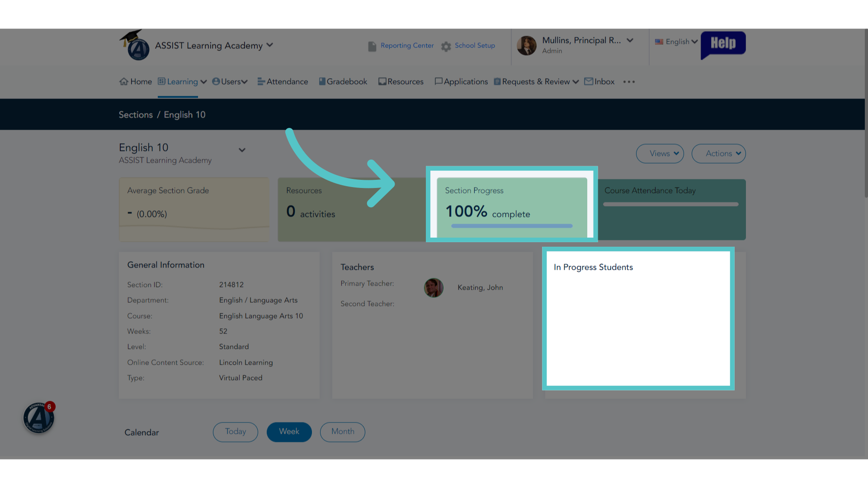This screenshot has width=868, height=488.
Task: Expand the user account dropdown arrow
Action: (630, 40)
